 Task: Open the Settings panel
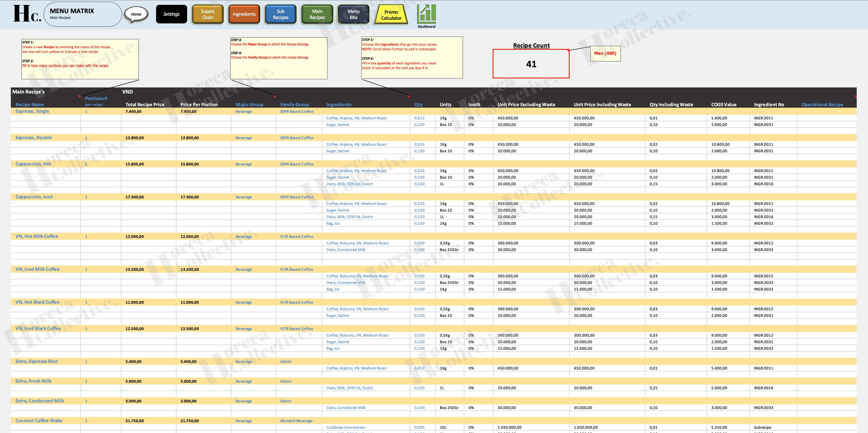171,14
